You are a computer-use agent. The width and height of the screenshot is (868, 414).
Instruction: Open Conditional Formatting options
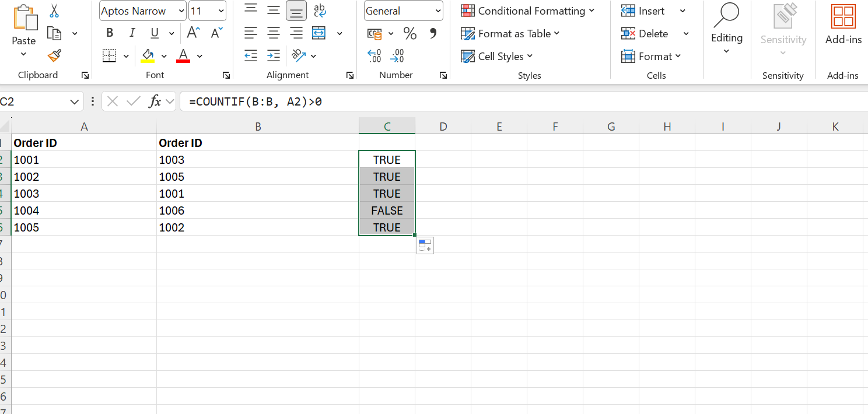528,10
